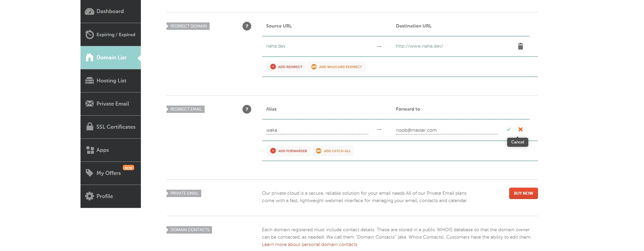Open Private Email from the sidebar
Viewport: 644px width, 251px height.
110,104
